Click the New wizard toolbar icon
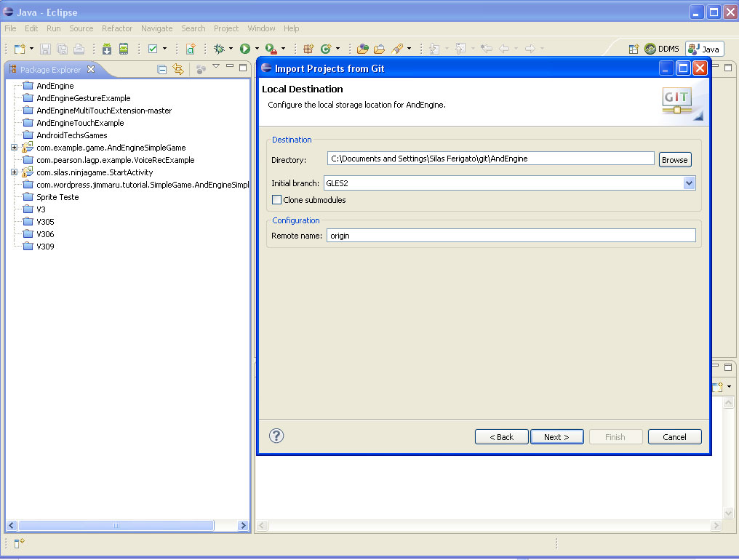Viewport: 739px width, 560px height. click(20, 49)
